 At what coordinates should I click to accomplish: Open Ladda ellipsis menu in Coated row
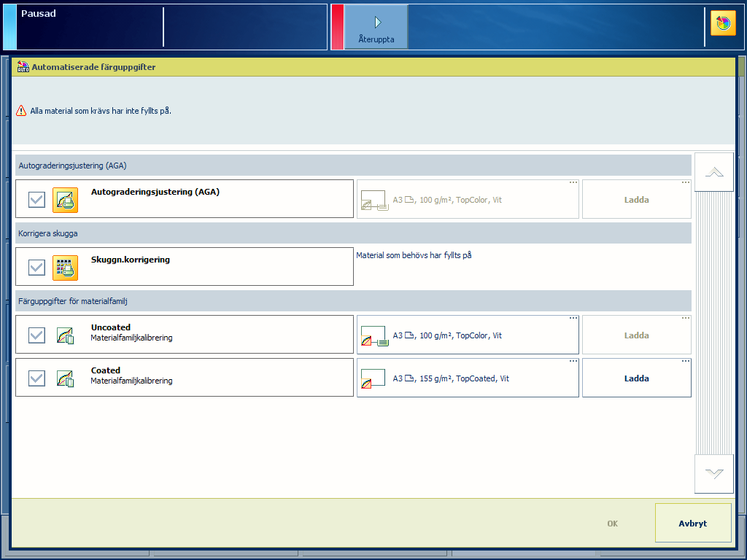pyautogui.click(x=686, y=361)
